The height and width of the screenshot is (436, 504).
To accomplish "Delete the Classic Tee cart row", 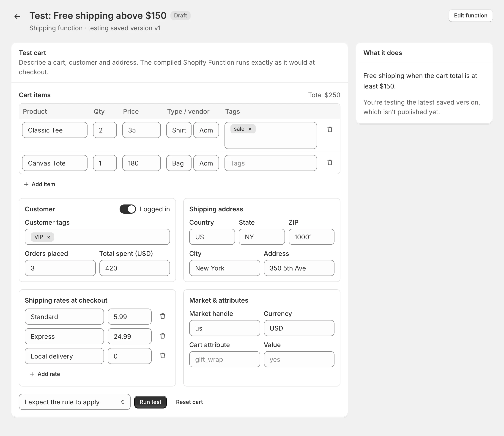I will tap(330, 130).
